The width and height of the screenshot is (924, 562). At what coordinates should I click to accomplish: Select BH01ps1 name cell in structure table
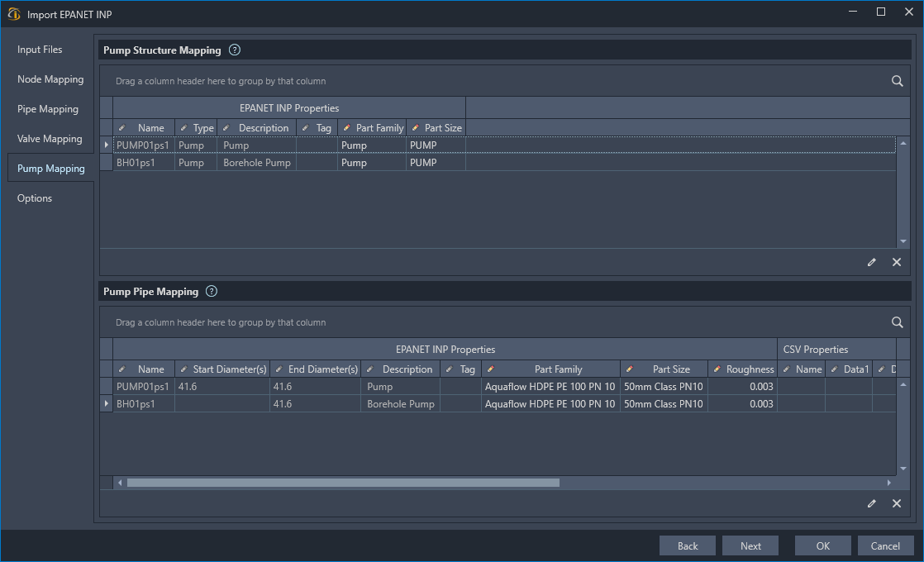coord(143,163)
